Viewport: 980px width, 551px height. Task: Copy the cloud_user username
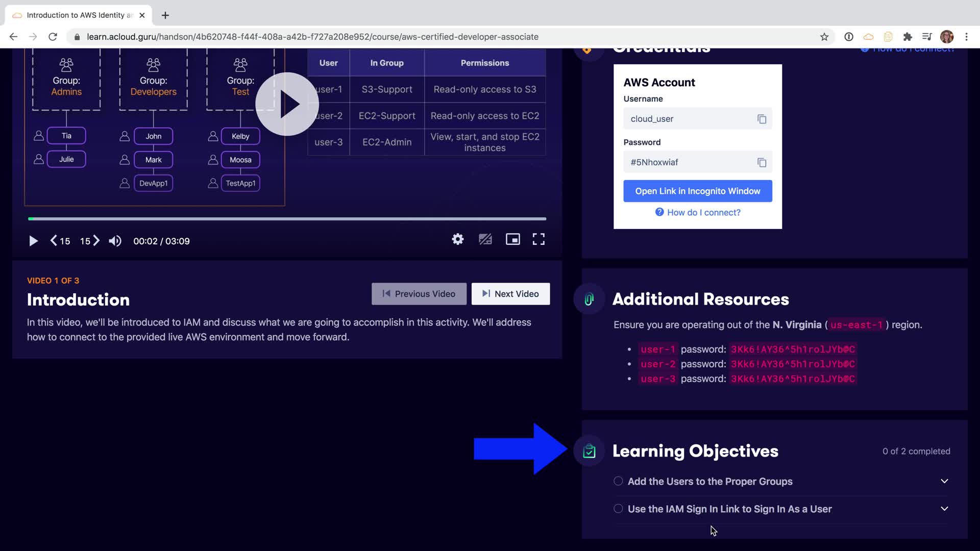coord(762,119)
